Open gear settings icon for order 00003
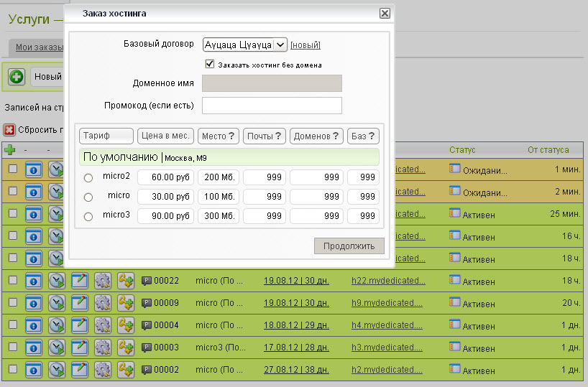588x387 pixels. (103, 348)
